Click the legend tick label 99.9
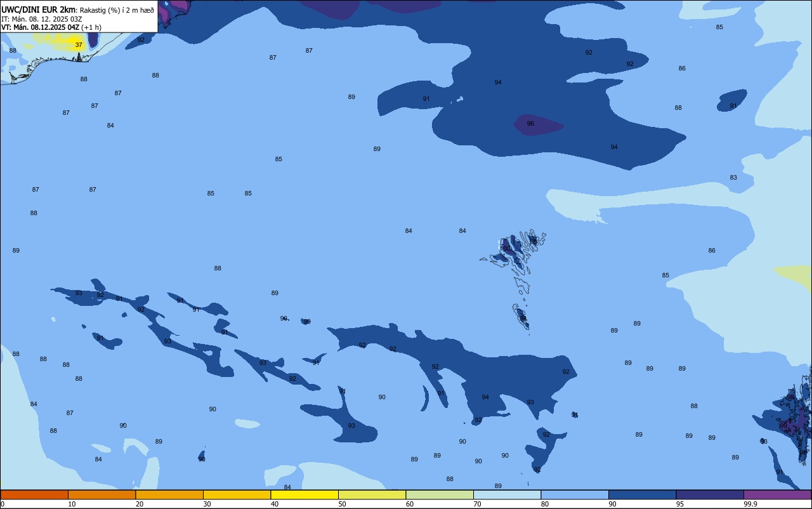Viewport: 812px width, 509px height. [x=750, y=504]
